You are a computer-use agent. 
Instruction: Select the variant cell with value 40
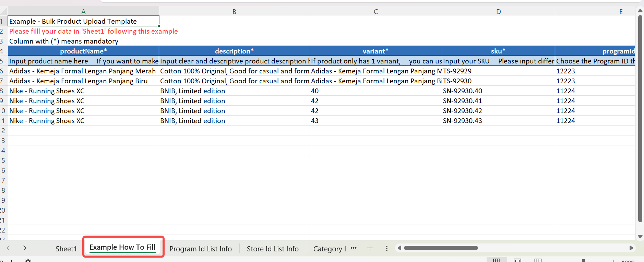click(376, 91)
